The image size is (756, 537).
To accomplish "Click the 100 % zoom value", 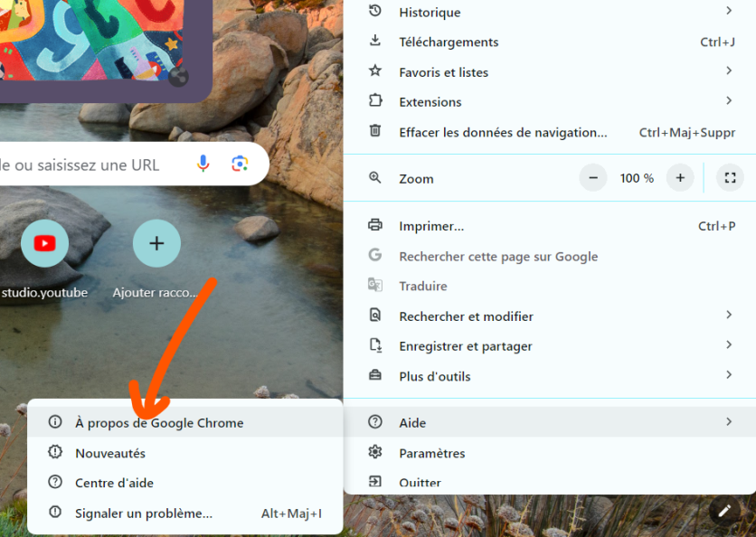I will [x=637, y=178].
